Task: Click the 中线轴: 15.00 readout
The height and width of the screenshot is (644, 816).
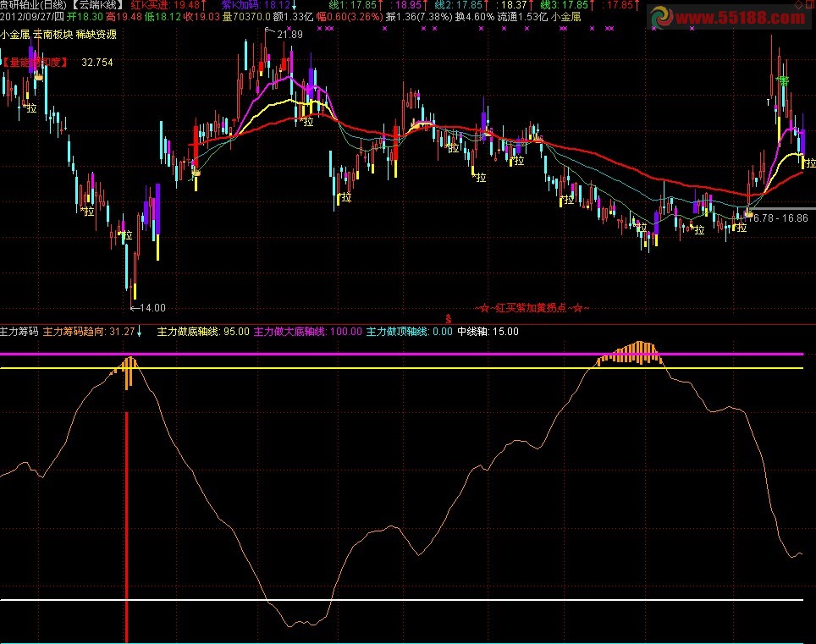Action: pyautogui.click(x=488, y=332)
